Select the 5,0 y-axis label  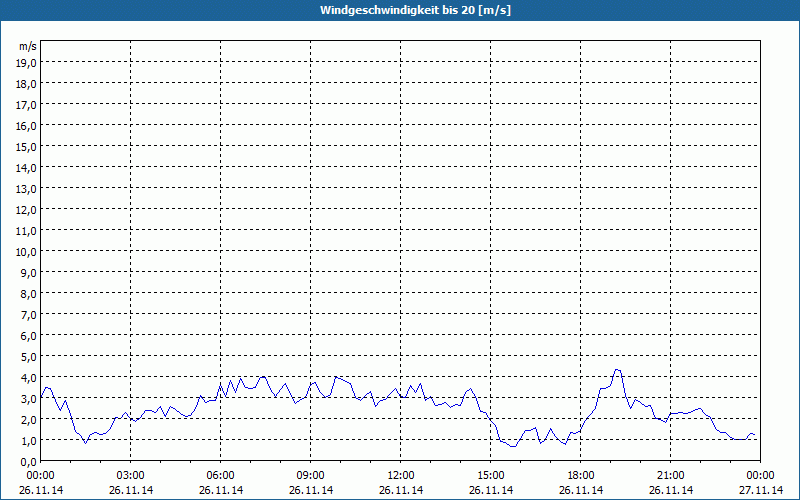tap(28, 357)
